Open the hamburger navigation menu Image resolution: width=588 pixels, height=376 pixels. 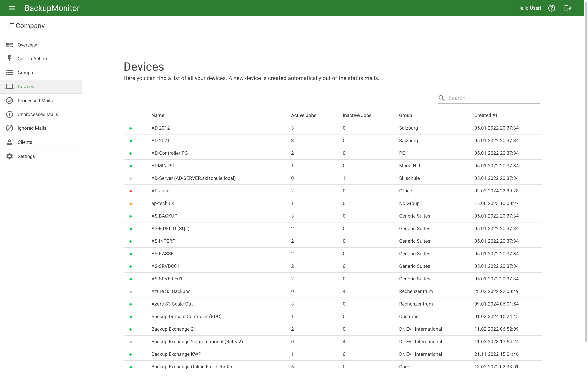12,8
